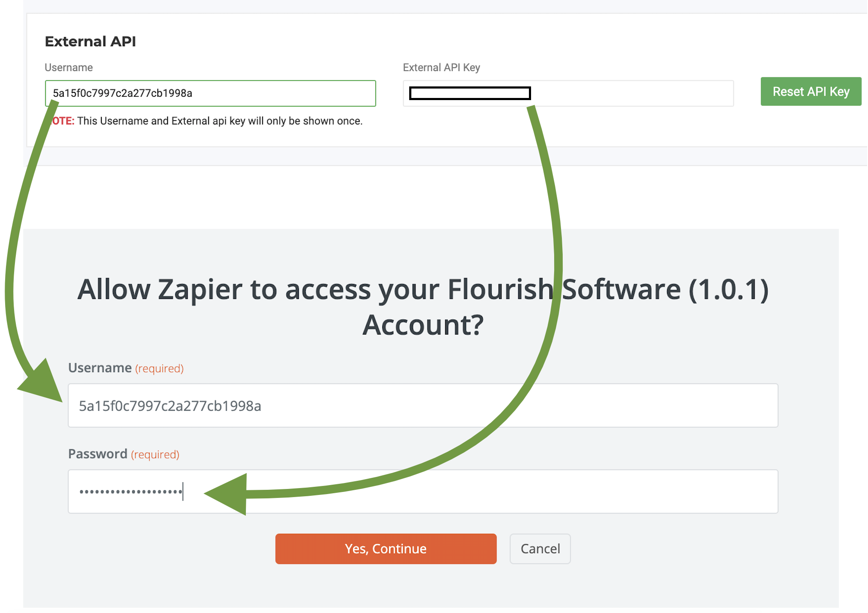Click the green arrowhead pointing at Username field
Screen dimensions: 868x613
(x=43, y=383)
